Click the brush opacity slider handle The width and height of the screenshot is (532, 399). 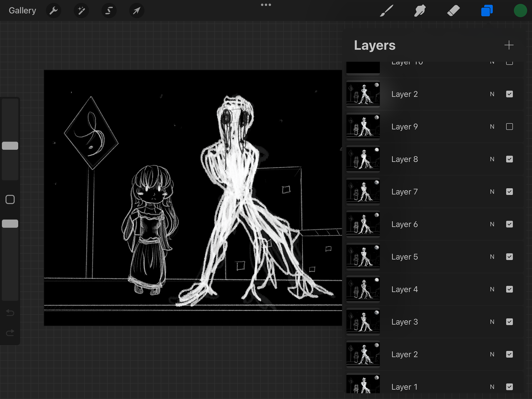[x=10, y=224]
